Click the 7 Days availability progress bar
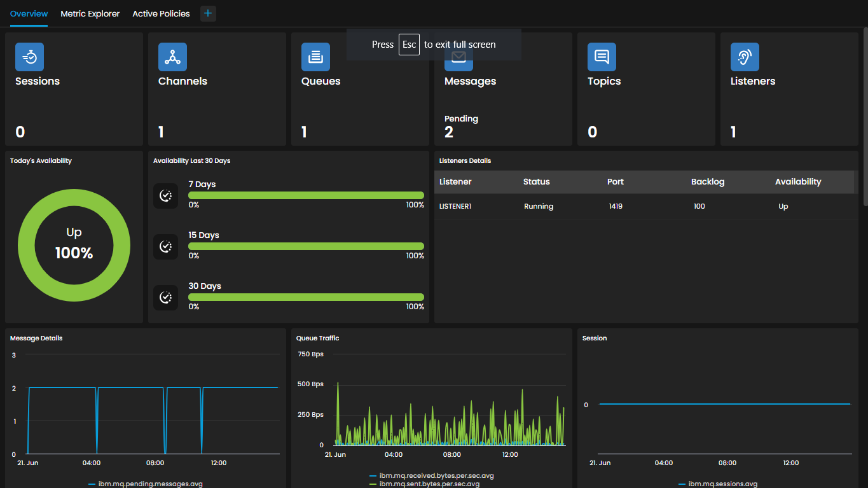 (306, 195)
